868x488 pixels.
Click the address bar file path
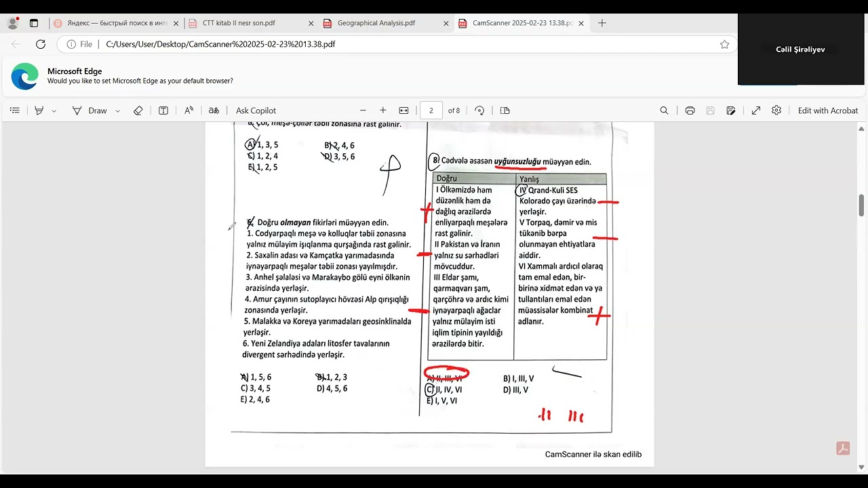click(221, 44)
